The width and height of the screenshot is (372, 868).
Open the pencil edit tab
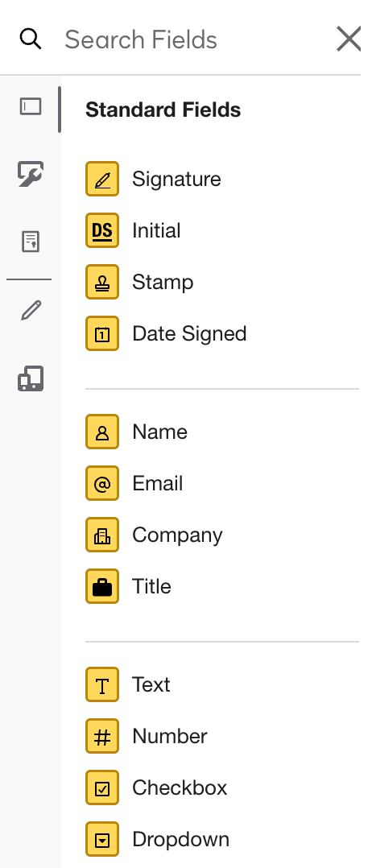click(x=31, y=310)
